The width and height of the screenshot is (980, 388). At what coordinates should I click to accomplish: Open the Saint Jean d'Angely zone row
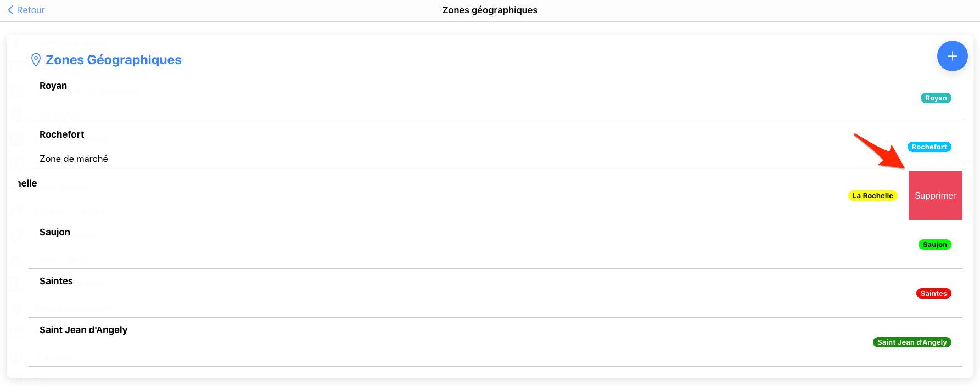click(83, 330)
